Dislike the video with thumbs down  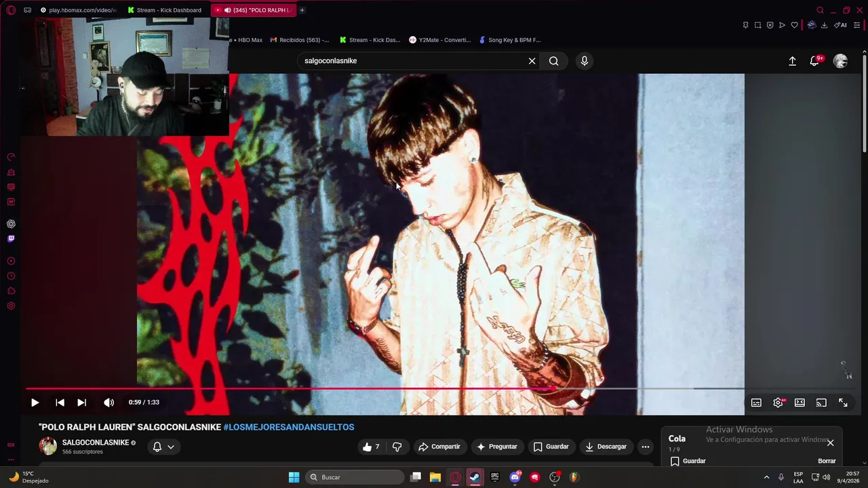[397, 447]
